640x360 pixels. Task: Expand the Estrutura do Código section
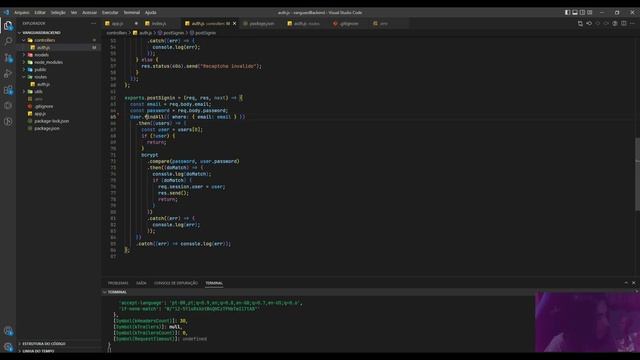[x=44, y=344]
